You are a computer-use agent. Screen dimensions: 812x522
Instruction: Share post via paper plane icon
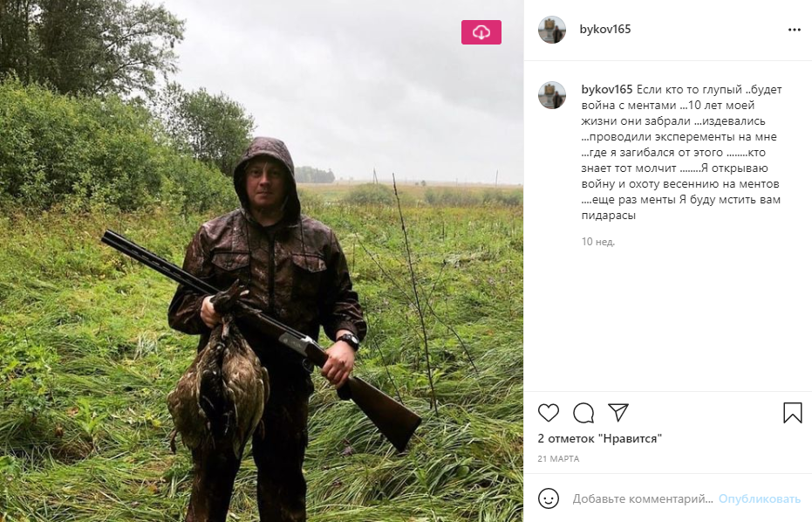coord(618,413)
